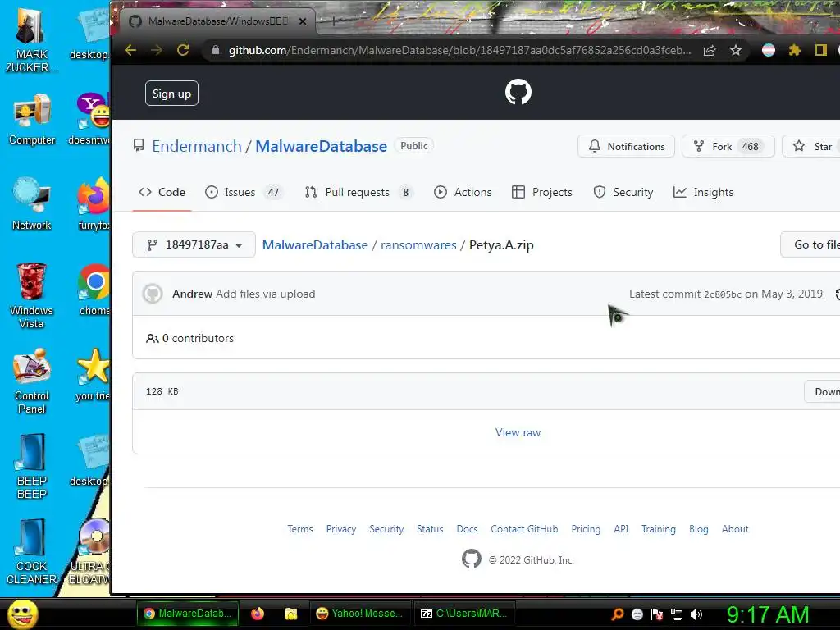Bookmark page with the star icon
Image resolution: width=840 pixels, height=630 pixels.
pos(736,50)
